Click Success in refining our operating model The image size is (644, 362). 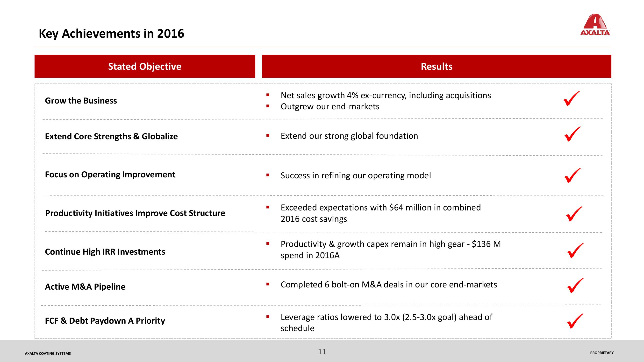click(356, 176)
